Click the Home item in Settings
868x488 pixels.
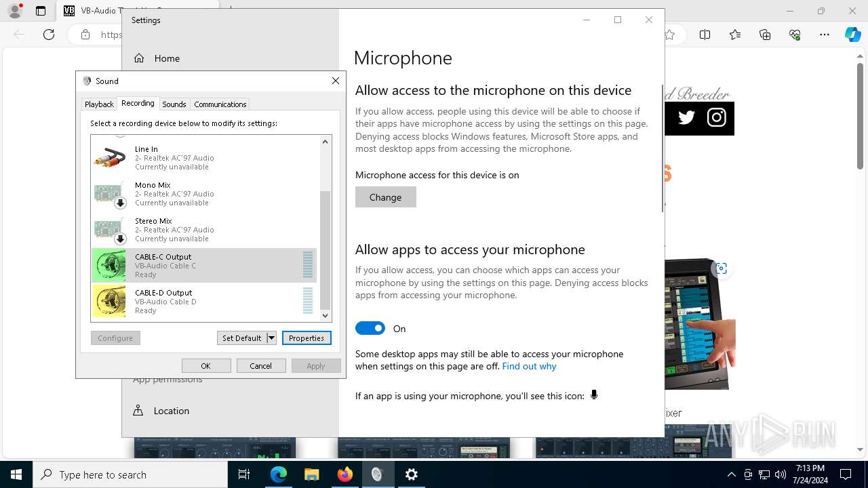point(231,58)
